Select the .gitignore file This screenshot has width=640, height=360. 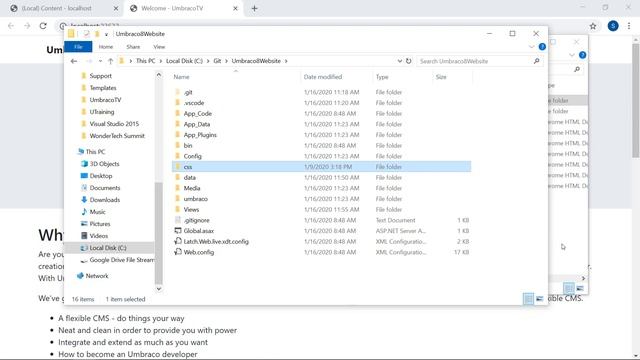196,220
